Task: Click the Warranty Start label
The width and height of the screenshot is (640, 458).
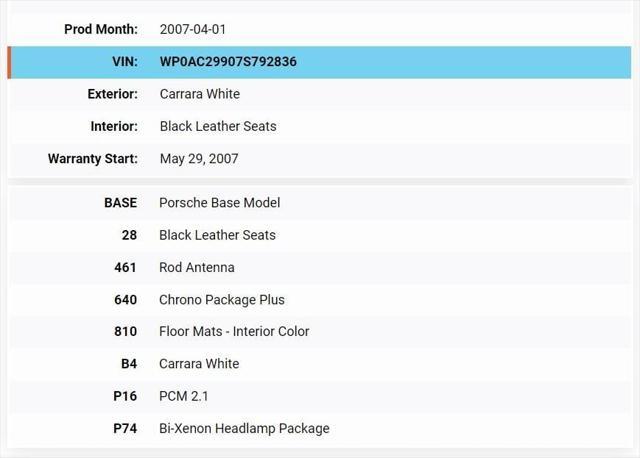Action: [x=93, y=158]
